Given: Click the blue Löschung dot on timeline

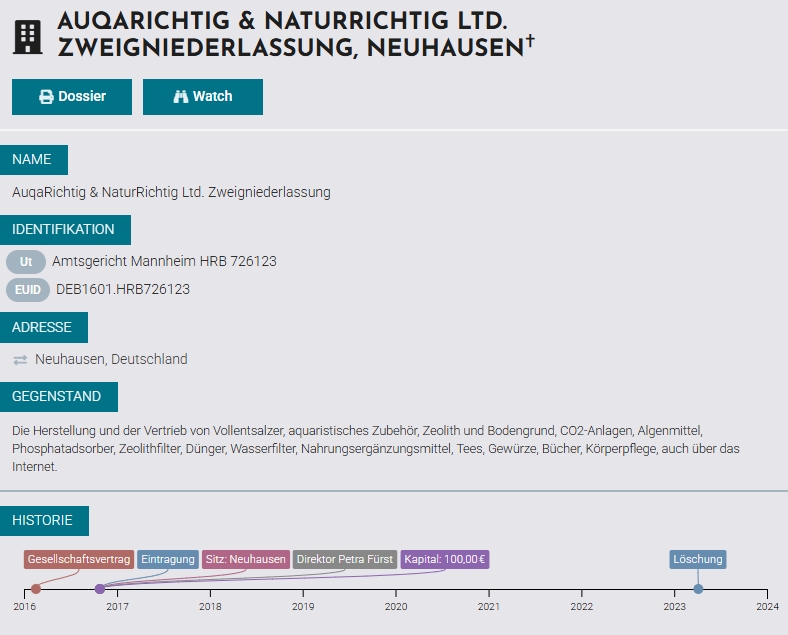Looking at the screenshot, I should coord(698,589).
